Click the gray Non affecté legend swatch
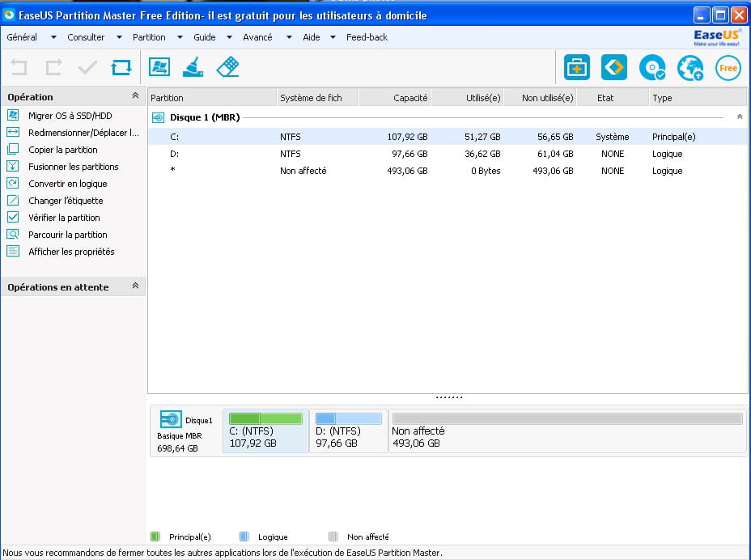The height and width of the screenshot is (560, 751). [x=333, y=537]
